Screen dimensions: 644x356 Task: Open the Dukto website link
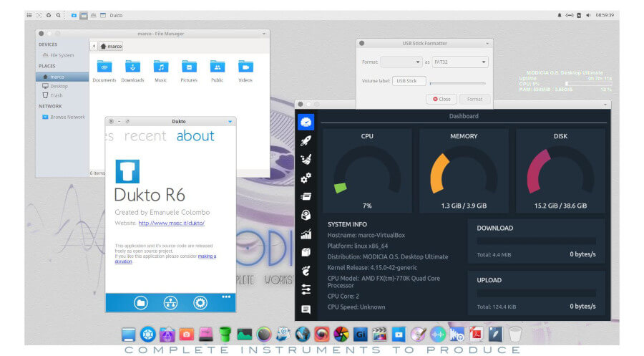pyautogui.click(x=171, y=223)
